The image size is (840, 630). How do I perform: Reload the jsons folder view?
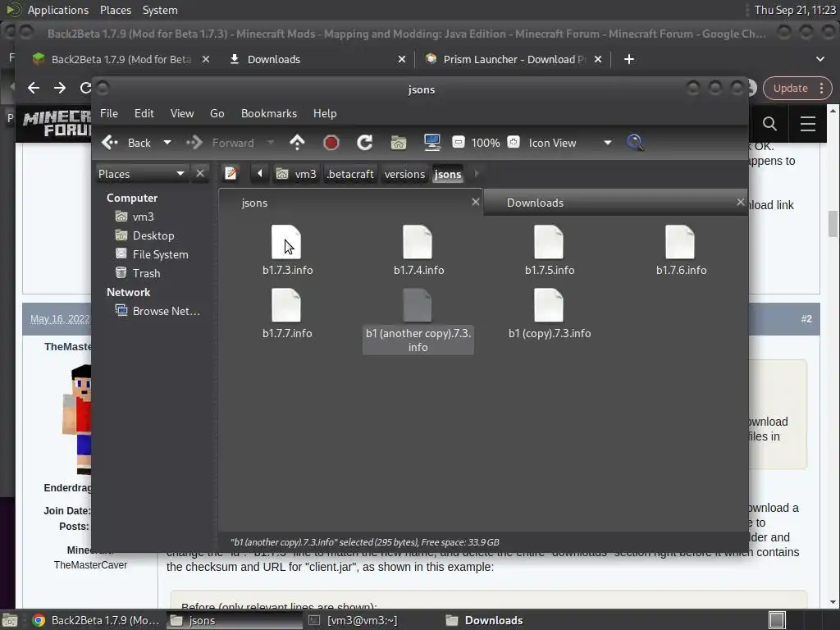coord(365,143)
